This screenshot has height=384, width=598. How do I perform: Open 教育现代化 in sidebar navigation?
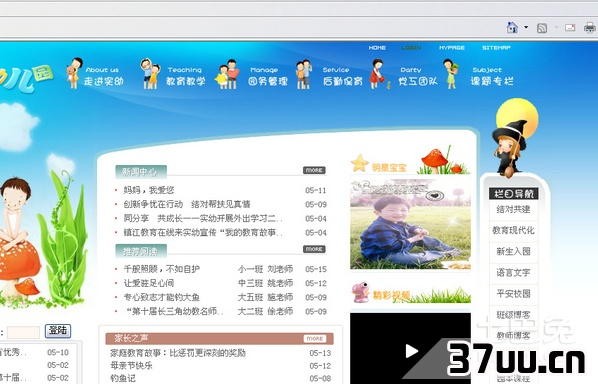[x=513, y=230]
